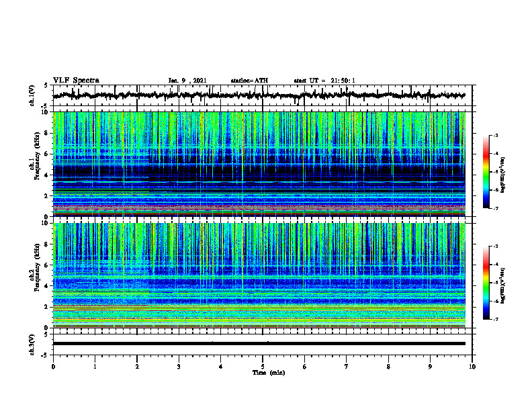532x411 pixels.
Task: Click time axis tick label "6"
Action: (305, 367)
